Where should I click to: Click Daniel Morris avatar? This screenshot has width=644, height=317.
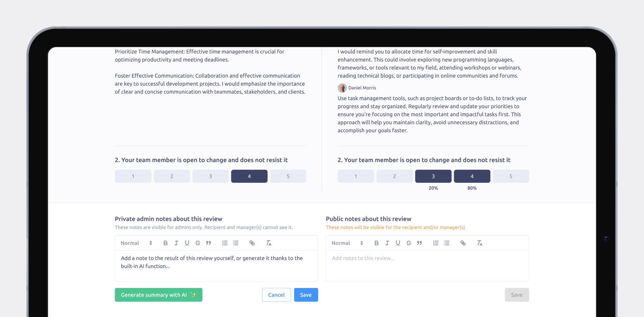click(x=342, y=88)
